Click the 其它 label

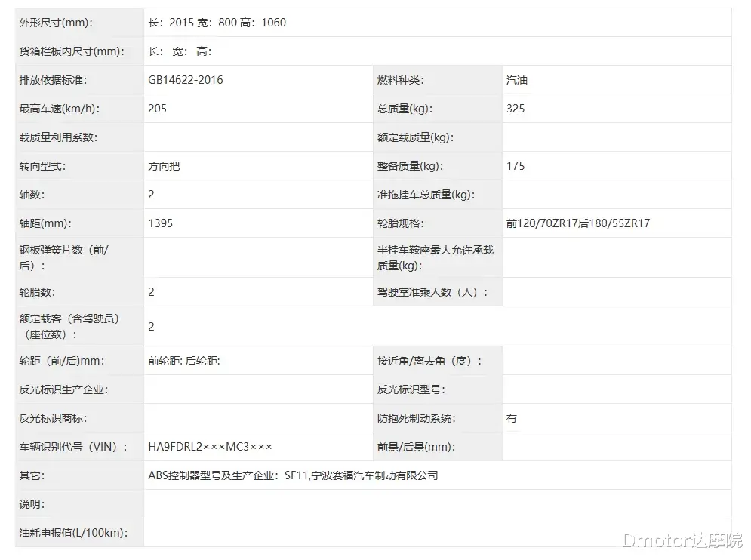32,475
